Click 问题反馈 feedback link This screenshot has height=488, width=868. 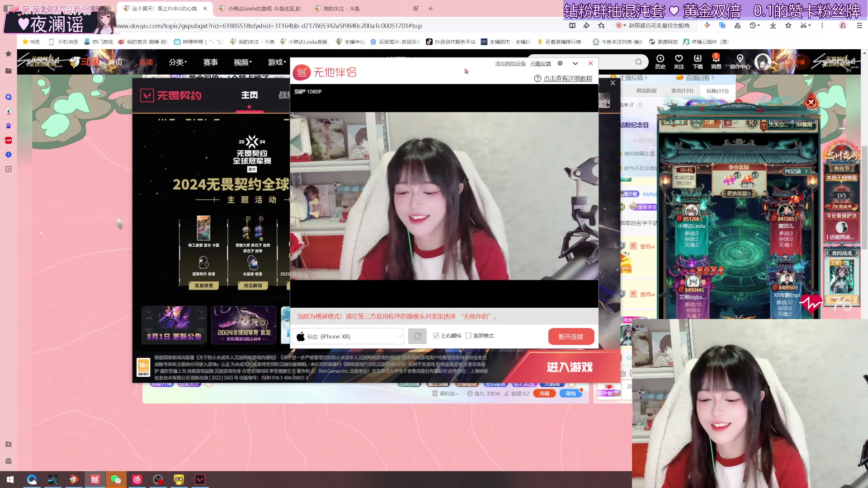click(541, 64)
